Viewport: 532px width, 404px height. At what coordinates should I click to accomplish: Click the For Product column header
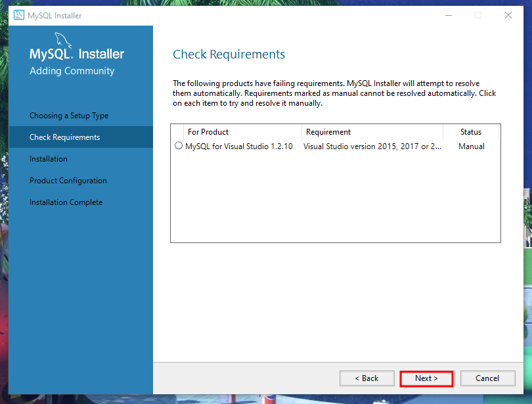coord(242,132)
